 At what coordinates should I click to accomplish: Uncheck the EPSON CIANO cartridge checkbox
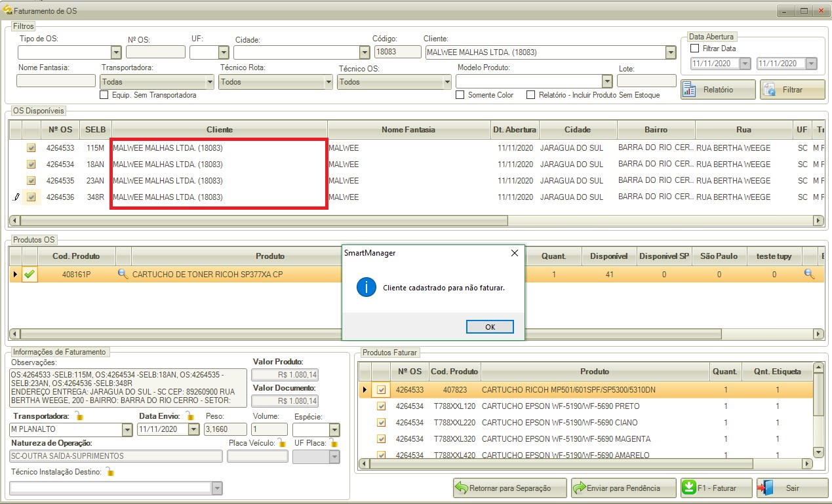click(x=382, y=423)
